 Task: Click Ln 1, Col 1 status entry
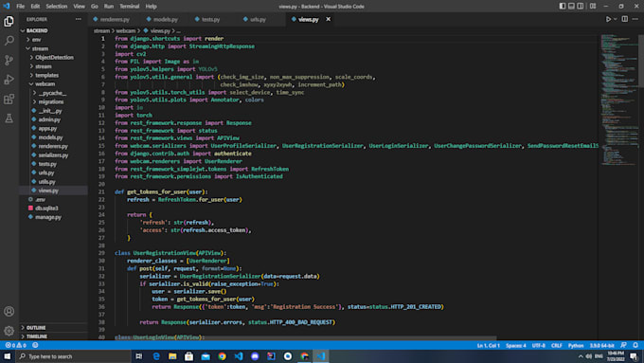pyautogui.click(x=489, y=345)
